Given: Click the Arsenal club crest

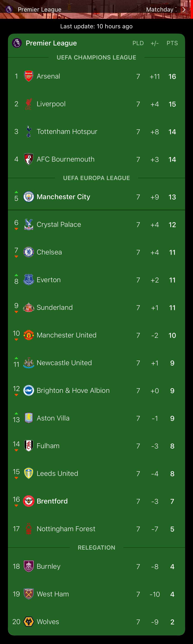Looking at the screenshot, I should click(29, 76).
